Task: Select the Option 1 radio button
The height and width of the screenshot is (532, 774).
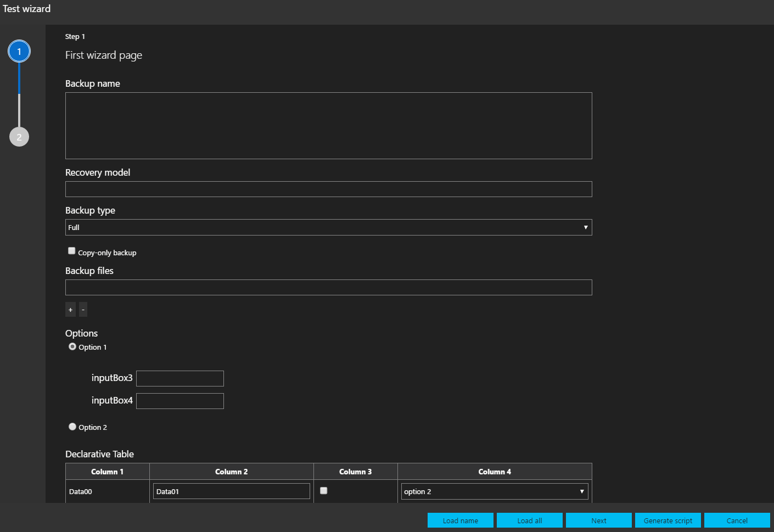Action: 72,347
